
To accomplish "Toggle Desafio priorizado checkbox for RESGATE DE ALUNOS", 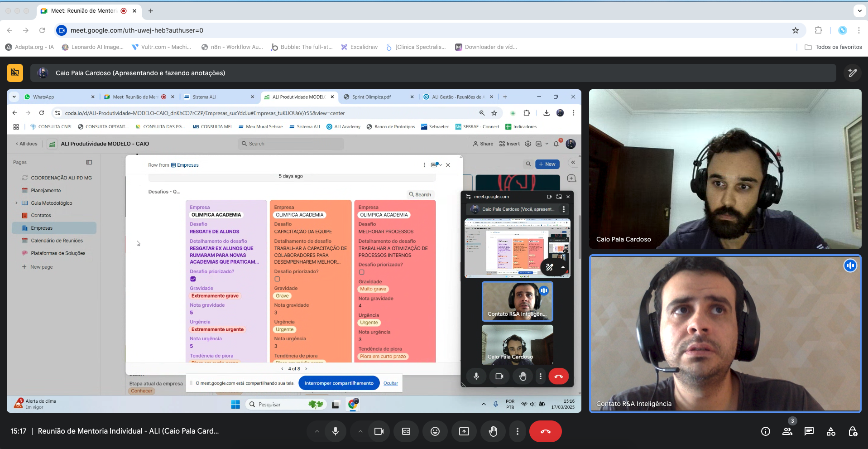I will (193, 279).
